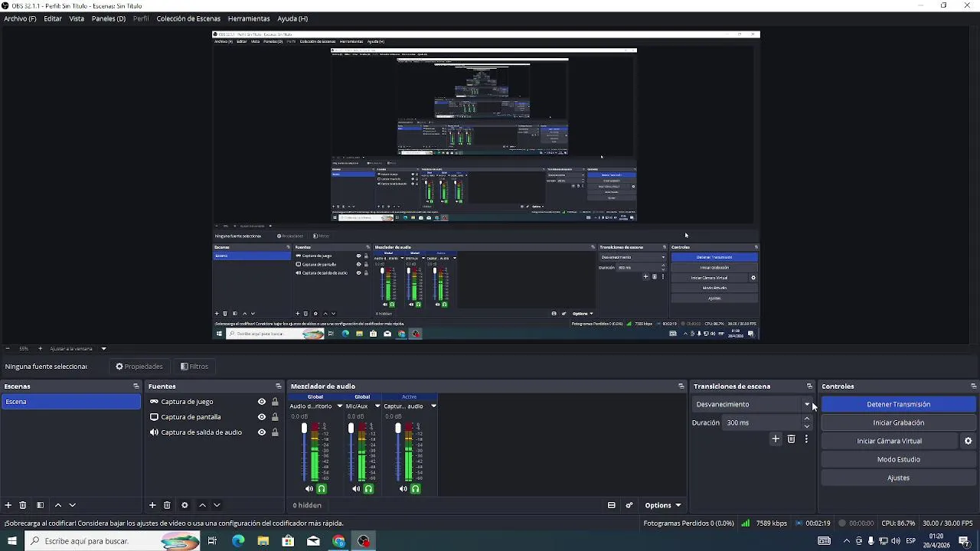Add a scene transition with plus icon
Viewport: 980px width, 551px height.
pyautogui.click(x=776, y=439)
